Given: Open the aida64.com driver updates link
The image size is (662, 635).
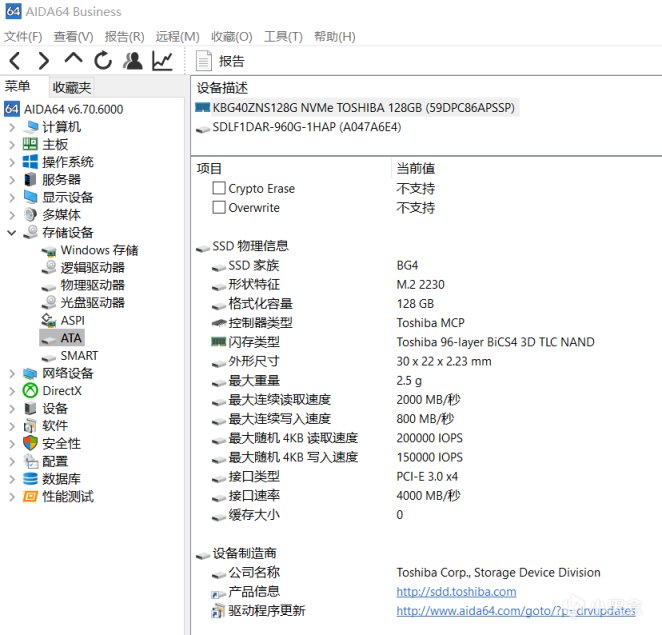Looking at the screenshot, I should (x=516, y=611).
